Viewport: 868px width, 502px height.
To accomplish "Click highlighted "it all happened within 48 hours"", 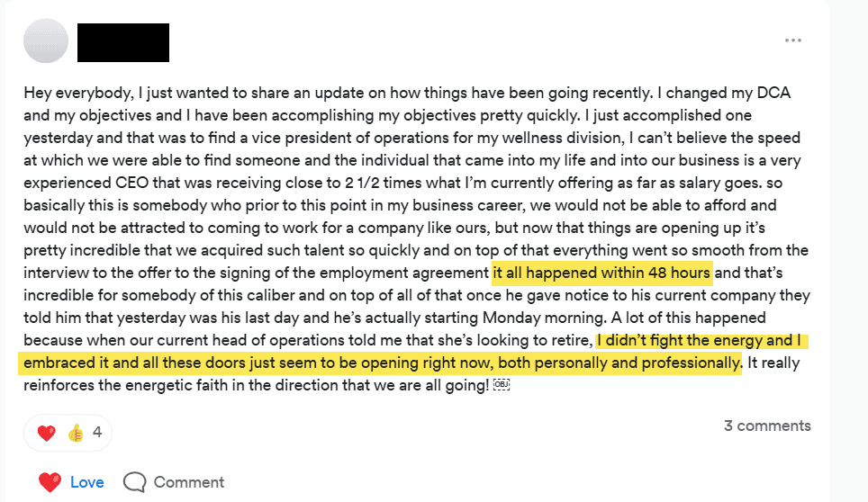I will pos(601,273).
